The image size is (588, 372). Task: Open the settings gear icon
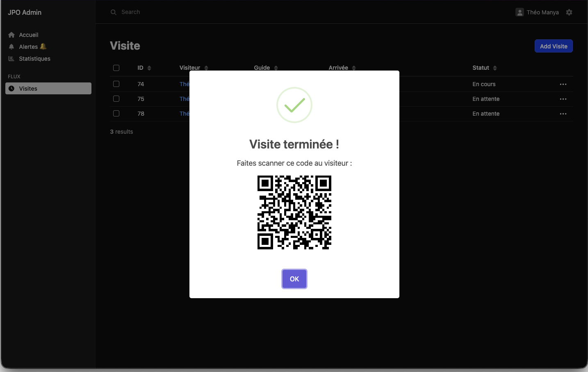(569, 12)
